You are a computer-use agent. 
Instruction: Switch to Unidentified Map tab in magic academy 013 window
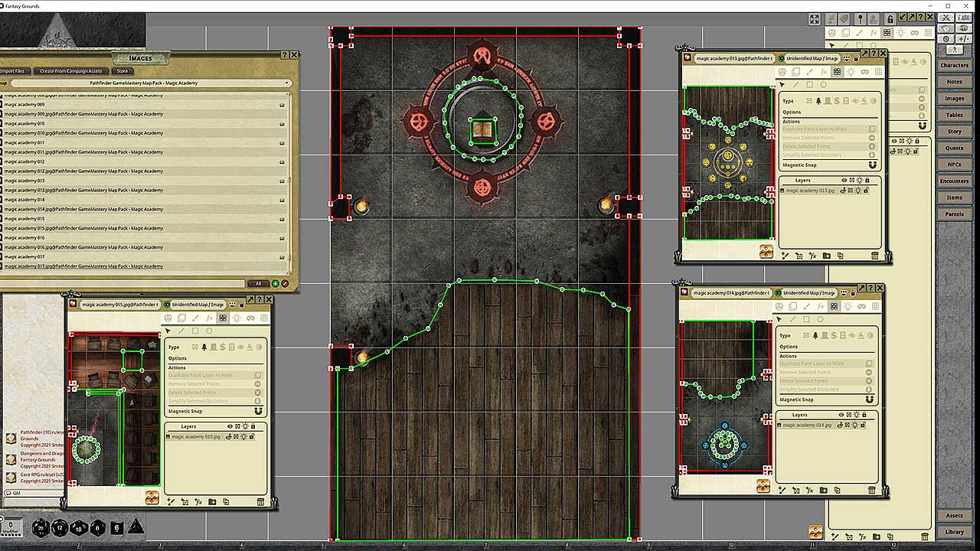pos(814,58)
